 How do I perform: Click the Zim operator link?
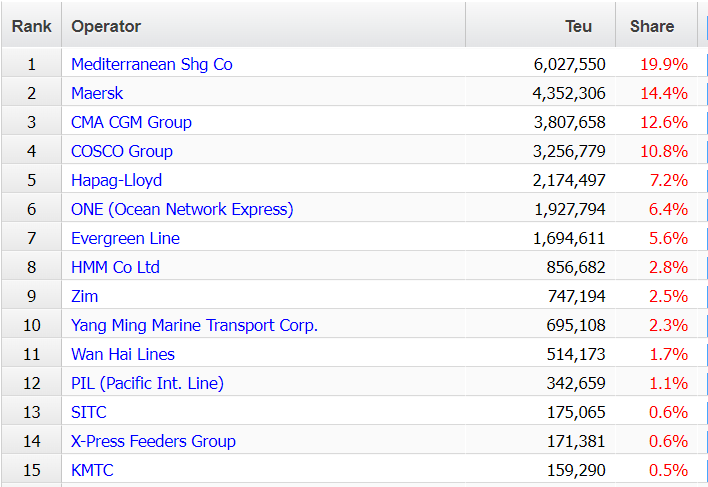pyautogui.click(x=84, y=296)
